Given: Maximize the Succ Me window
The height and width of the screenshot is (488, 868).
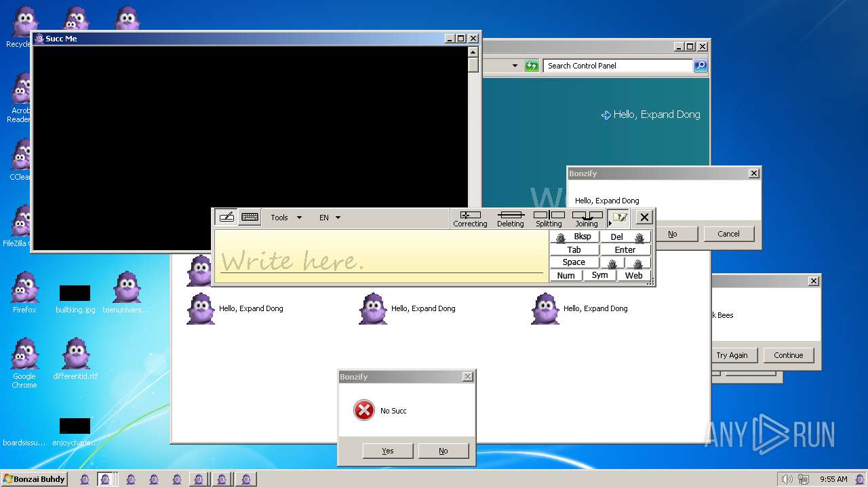Looking at the screenshot, I should (x=461, y=39).
